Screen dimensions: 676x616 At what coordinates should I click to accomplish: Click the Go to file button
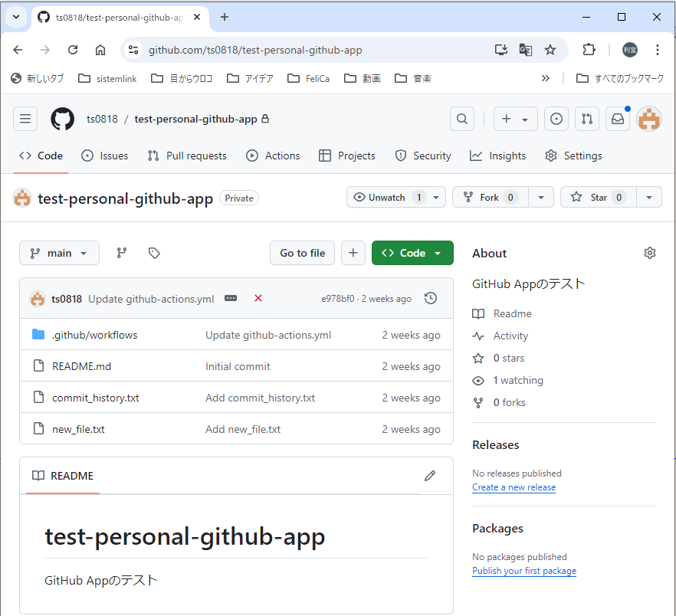302,253
